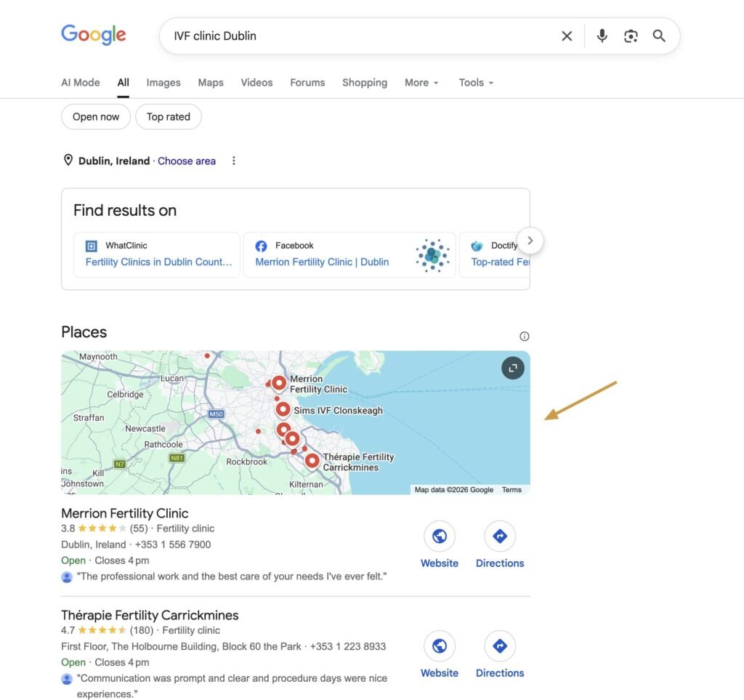744x700 pixels.
Task: Open the location options three-dot menu
Action: (234, 161)
